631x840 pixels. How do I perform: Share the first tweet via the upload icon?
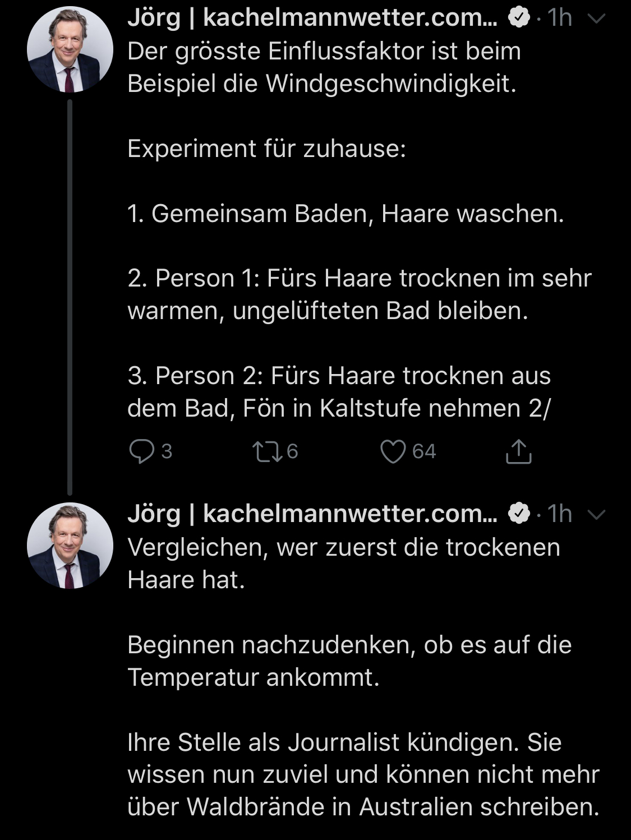coord(518,452)
